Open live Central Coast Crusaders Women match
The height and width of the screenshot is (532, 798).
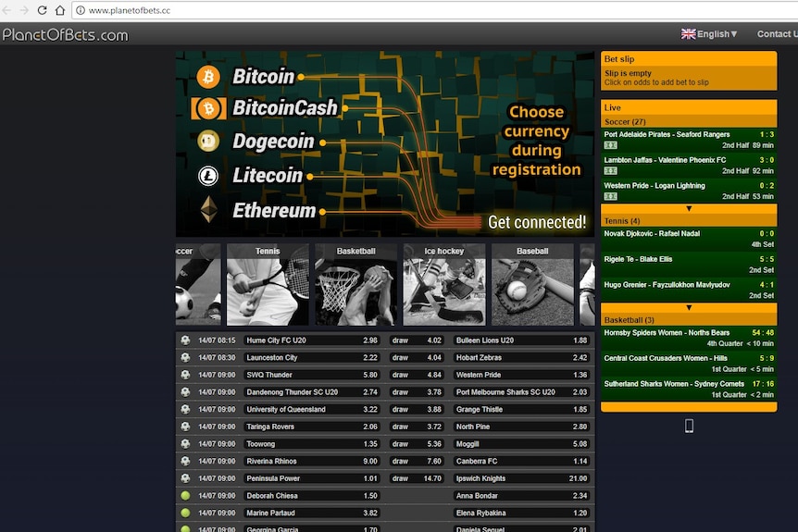pyautogui.click(x=689, y=364)
